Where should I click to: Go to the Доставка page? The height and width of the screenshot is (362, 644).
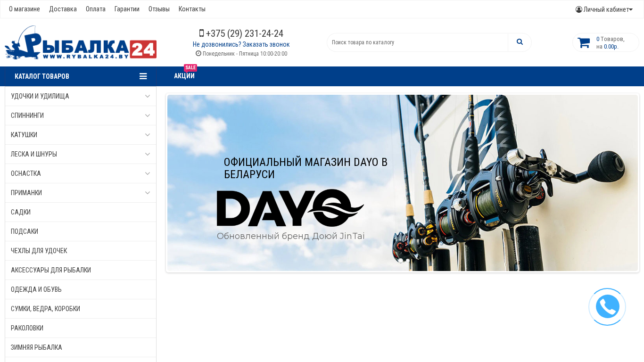63,9
